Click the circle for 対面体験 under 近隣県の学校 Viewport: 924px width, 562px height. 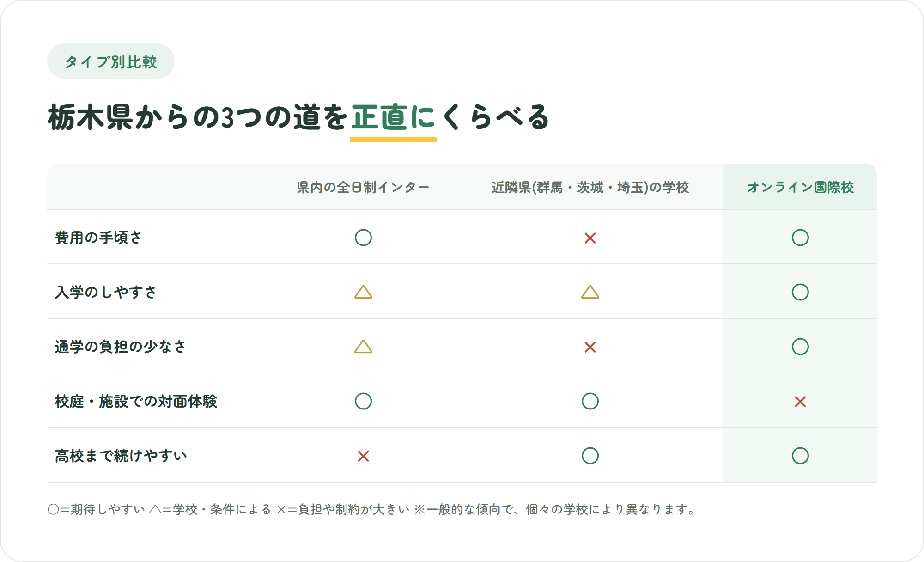590,401
